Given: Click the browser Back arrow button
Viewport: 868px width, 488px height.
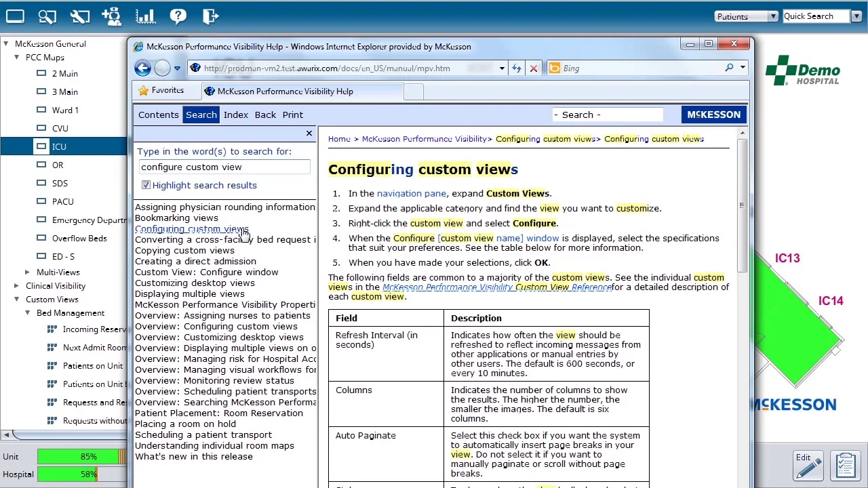Looking at the screenshot, I should coord(142,68).
